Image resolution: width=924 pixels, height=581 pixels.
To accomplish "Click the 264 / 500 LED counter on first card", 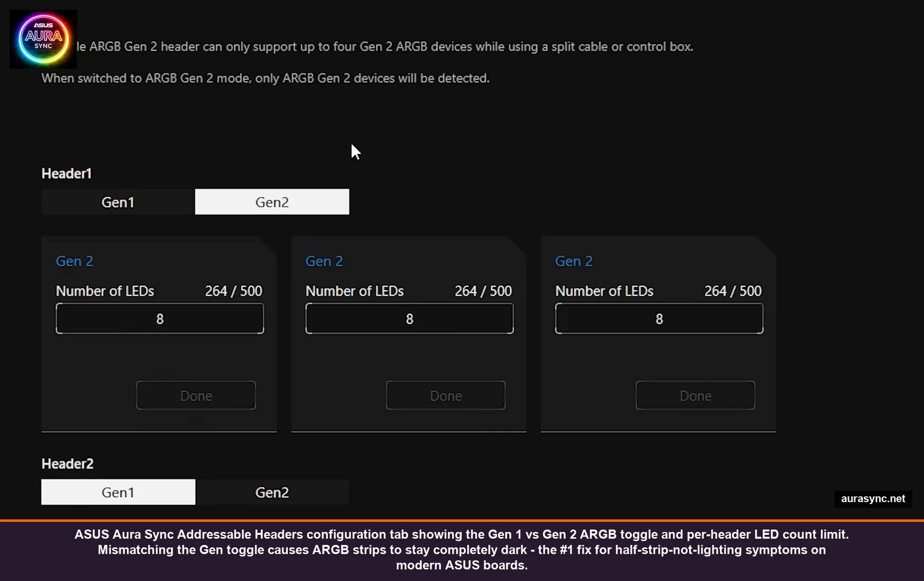I will [233, 291].
